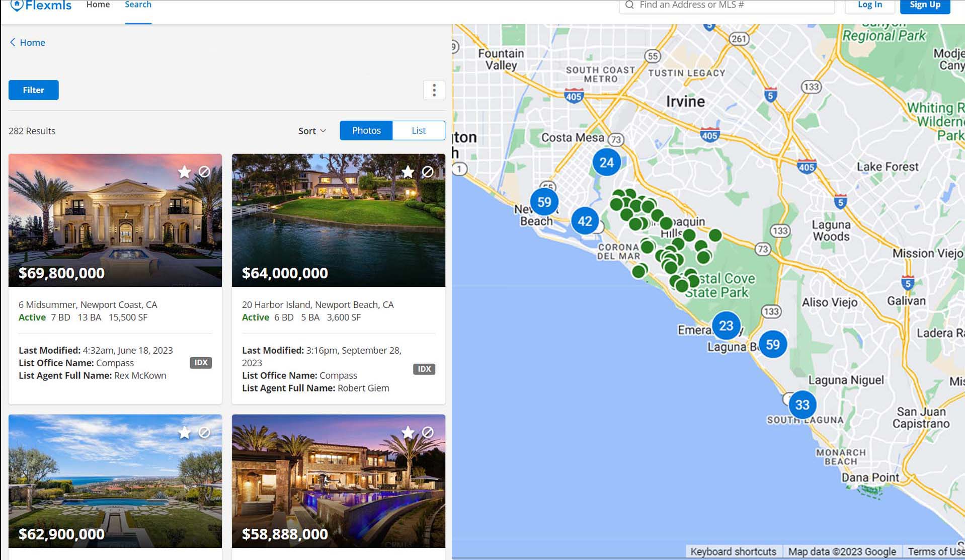Star the $62,900,000 property thumbnail

pos(184,433)
